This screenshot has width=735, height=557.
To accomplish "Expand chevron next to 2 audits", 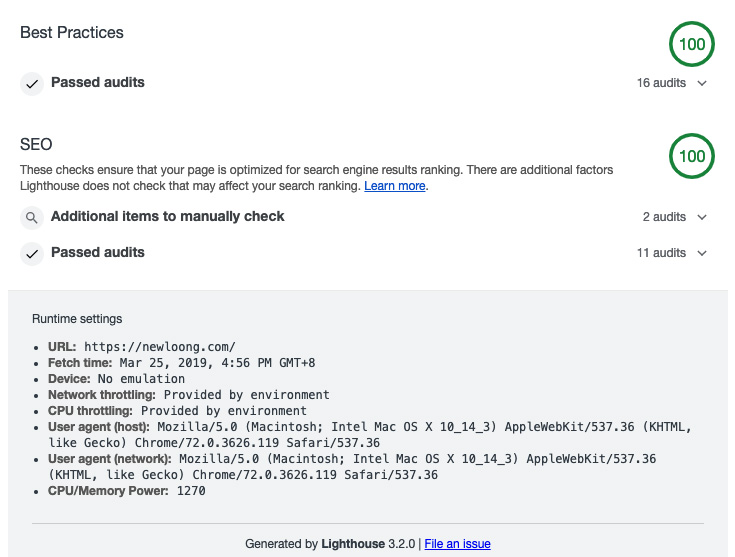I will coord(702,217).
